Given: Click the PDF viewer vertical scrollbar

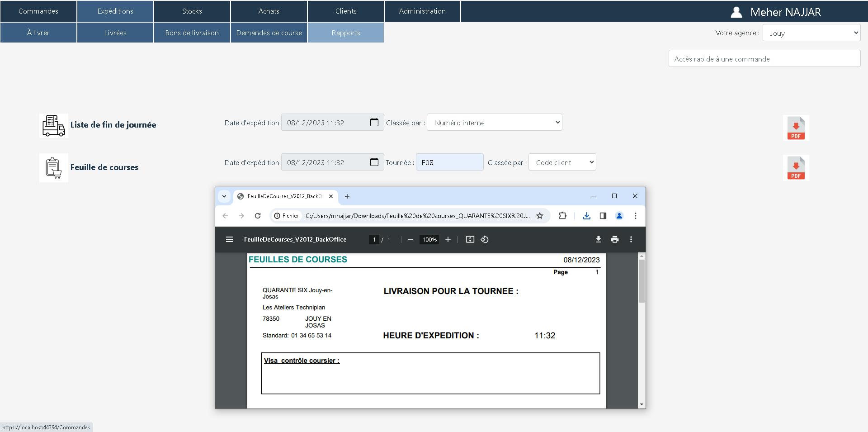Looking at the screenshot, I should click(x=642, y=281).
